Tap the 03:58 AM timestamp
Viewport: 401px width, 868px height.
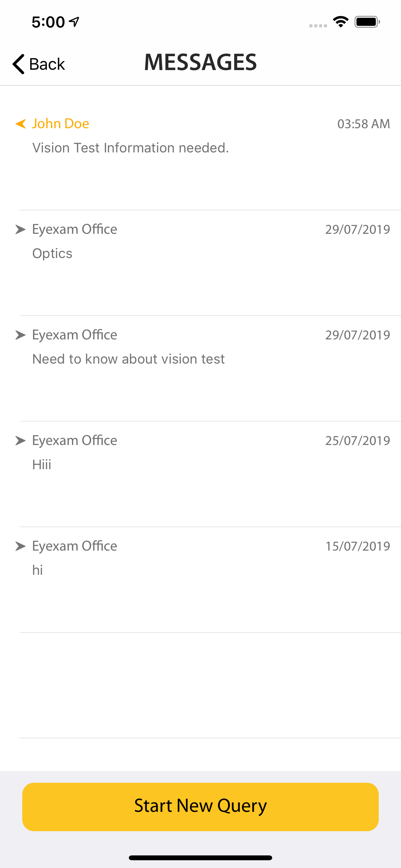(364, 124)
